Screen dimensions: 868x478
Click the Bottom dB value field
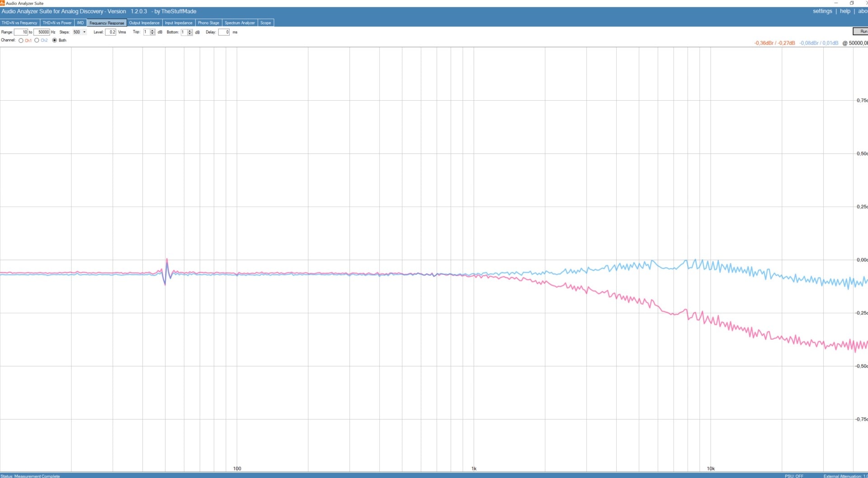pyautogui.click(x=184, y=32)
